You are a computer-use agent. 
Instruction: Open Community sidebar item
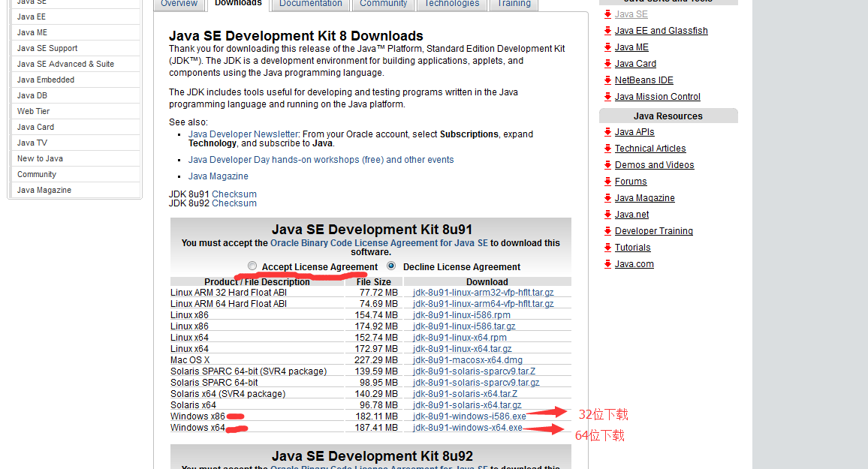point(77,174)
